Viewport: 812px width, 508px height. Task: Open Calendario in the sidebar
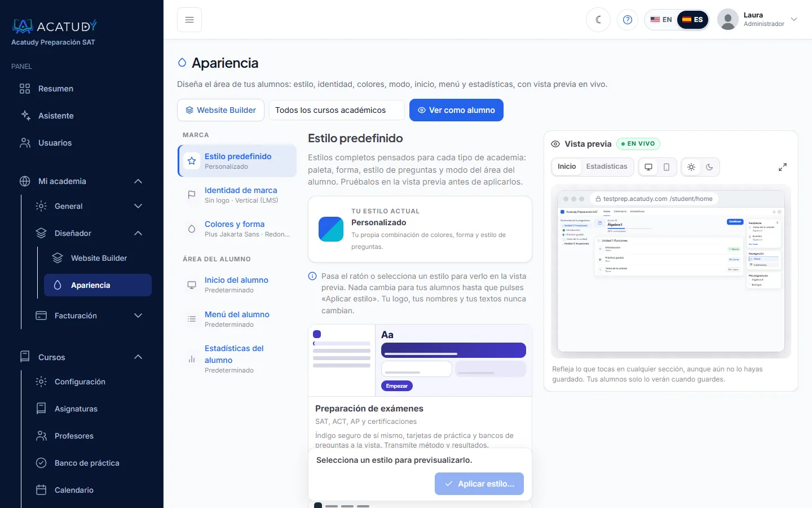tap(89, 490)
